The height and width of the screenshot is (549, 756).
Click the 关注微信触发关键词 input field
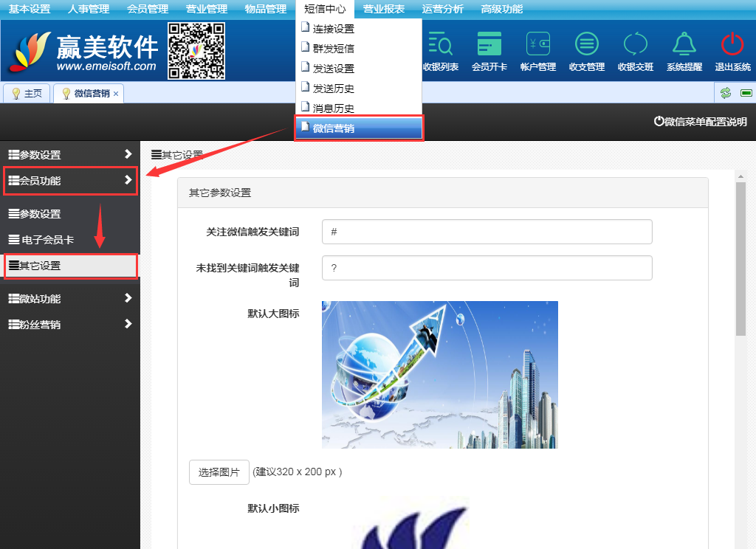[x=487, y=232]
